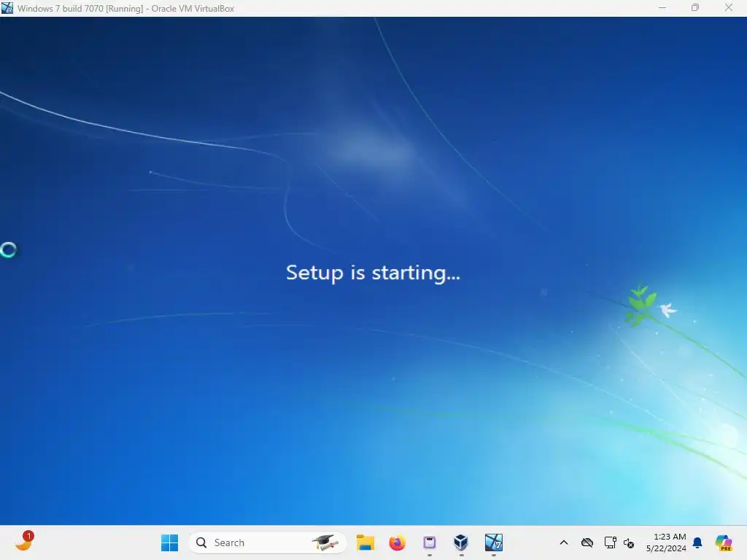Close the VirtualBox VM window
The height and width of the screenshot is (560, 747).
tap(729, 8)
